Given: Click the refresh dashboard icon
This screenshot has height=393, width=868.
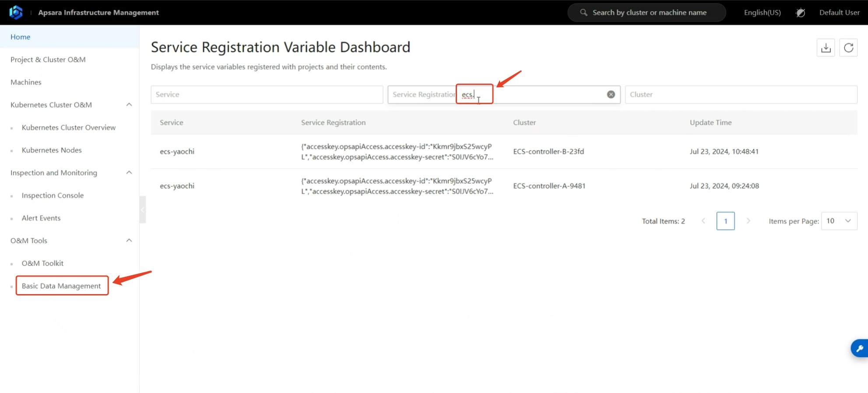Looking at the screenshot, I should pyautogui.click(x=848, y=48).
